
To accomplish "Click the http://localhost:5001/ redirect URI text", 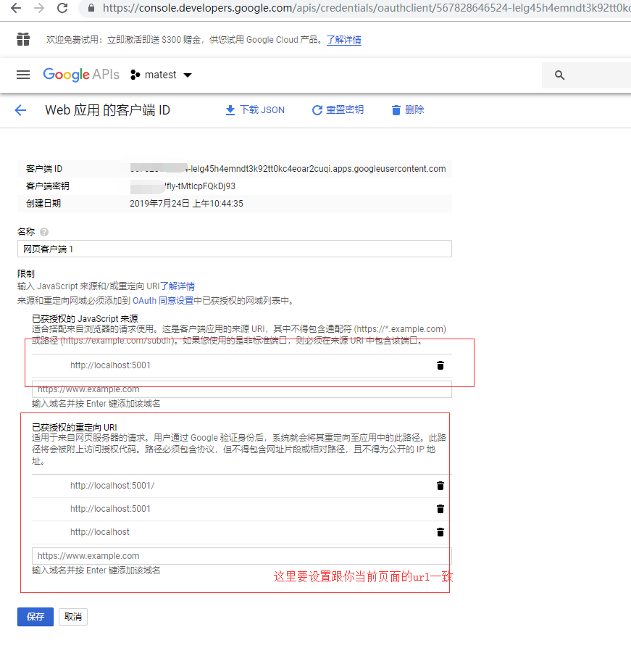I will (112, 486).
